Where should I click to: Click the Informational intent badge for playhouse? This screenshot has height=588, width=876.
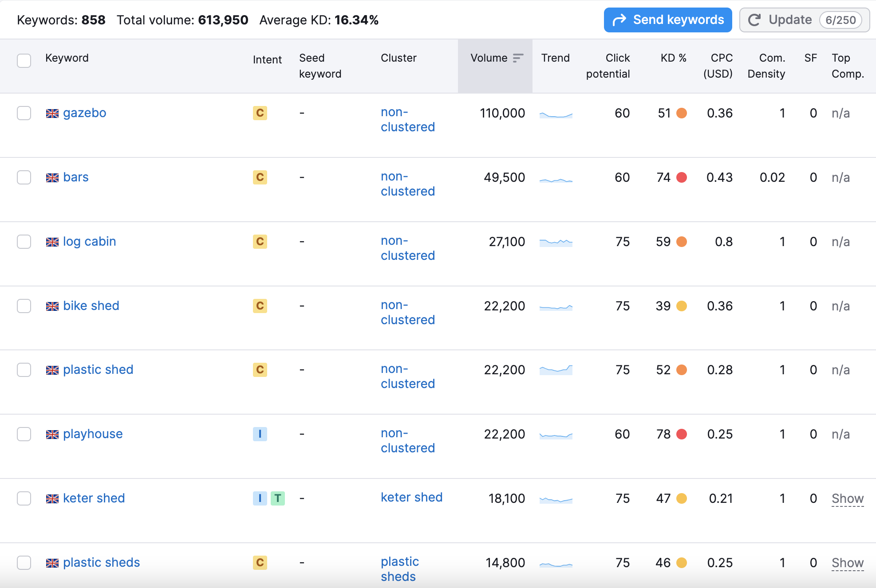click(x=260, y=434)
